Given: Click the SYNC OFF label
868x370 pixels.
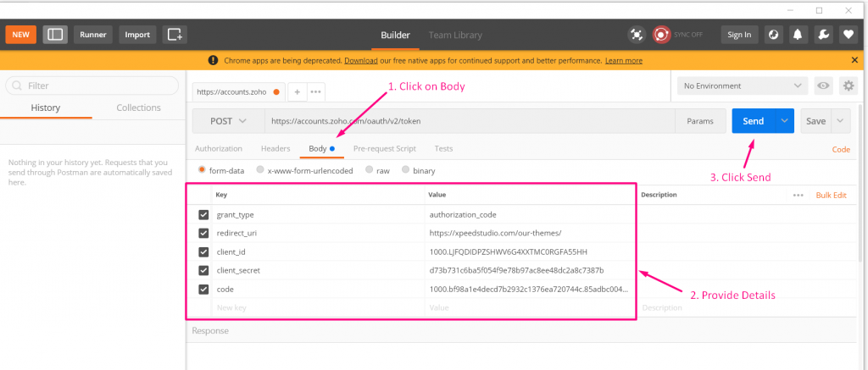Looking at the screenshot, I should [x=688, y=35].
